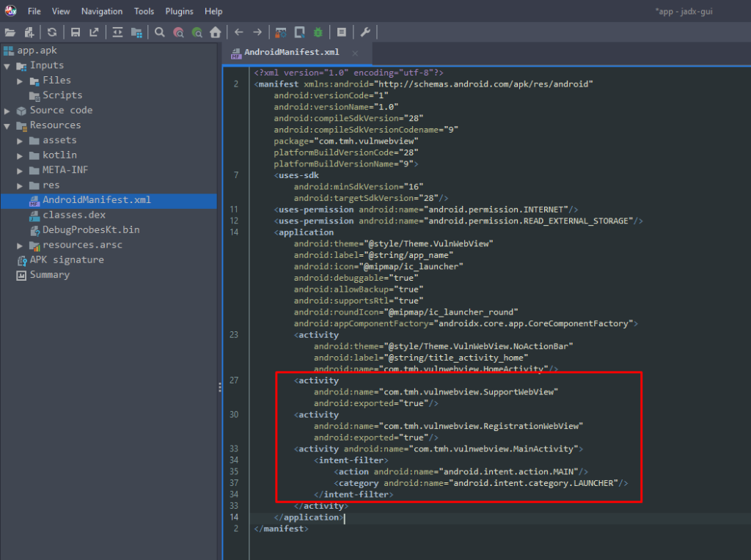Open the debugger green bug icon
Viewport: 751px width, 560px height.
318,32
